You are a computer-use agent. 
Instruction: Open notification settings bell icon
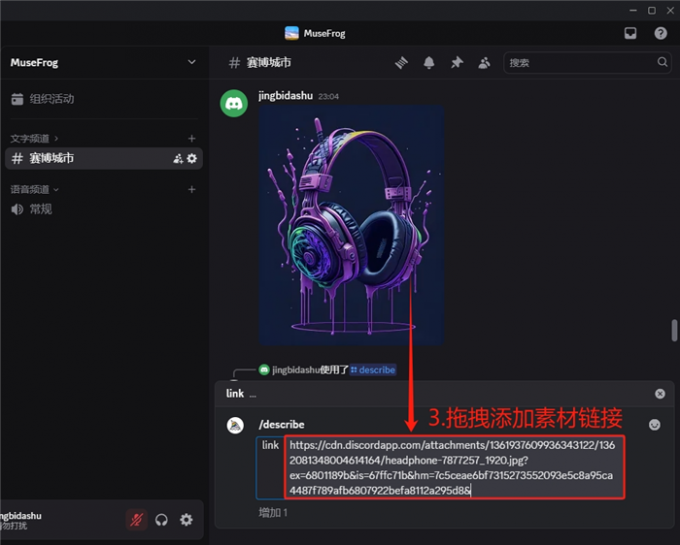[x=429, y=63]
